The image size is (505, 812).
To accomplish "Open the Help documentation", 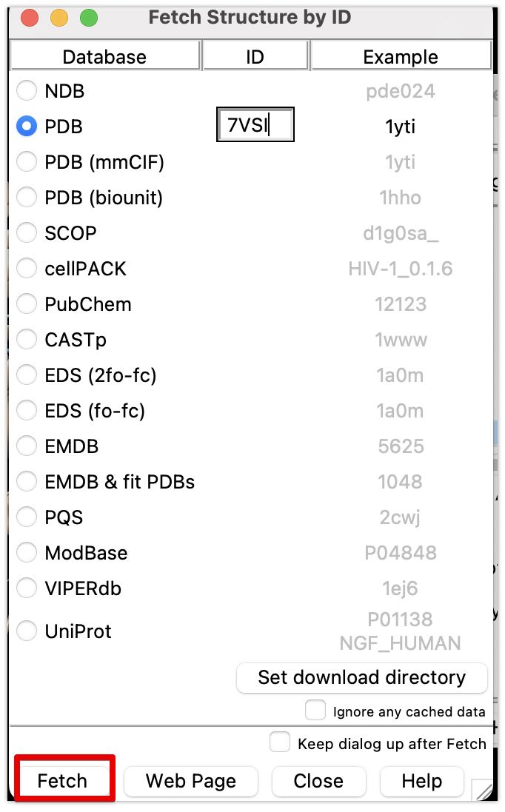I will click(421, 781).
